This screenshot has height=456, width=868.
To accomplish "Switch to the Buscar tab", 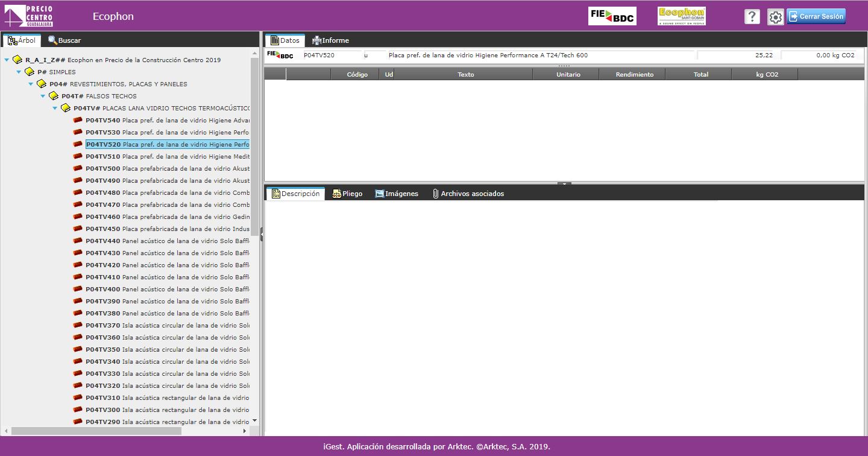I will point(64,40).
